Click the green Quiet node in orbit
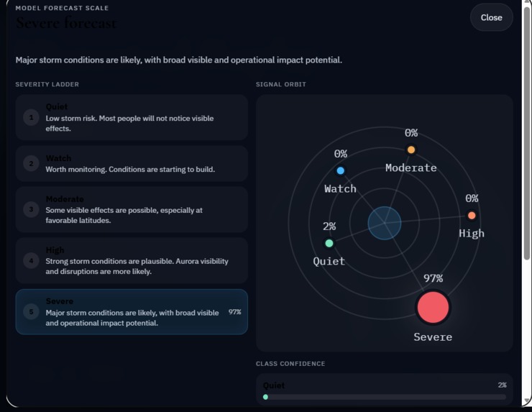The width and height of the screenshot is (532, 412). (x=329, y=243)
